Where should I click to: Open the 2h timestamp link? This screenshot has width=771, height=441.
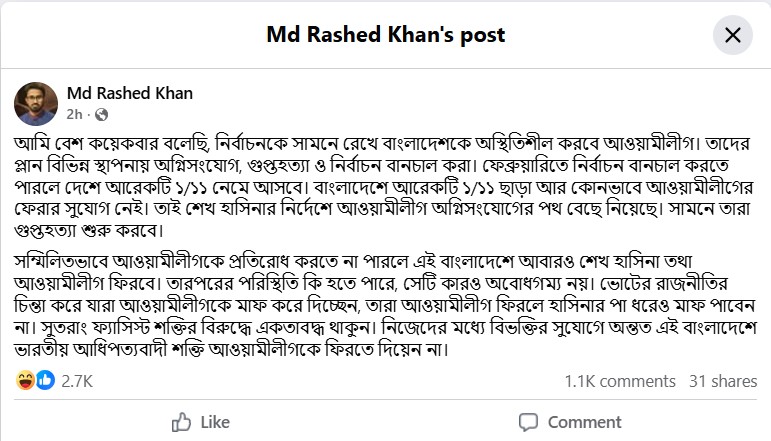(x=73, y=114)
